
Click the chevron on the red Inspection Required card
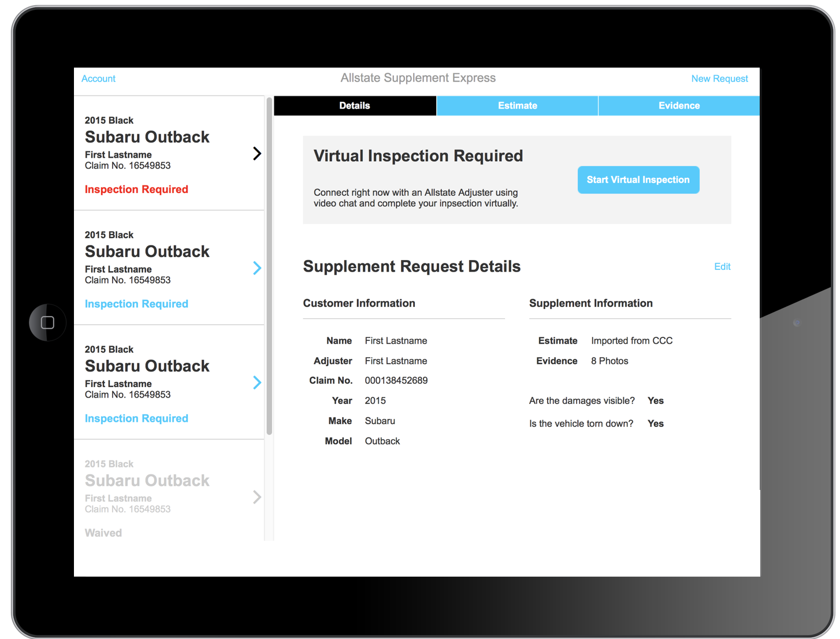click(x=257, y=153)
